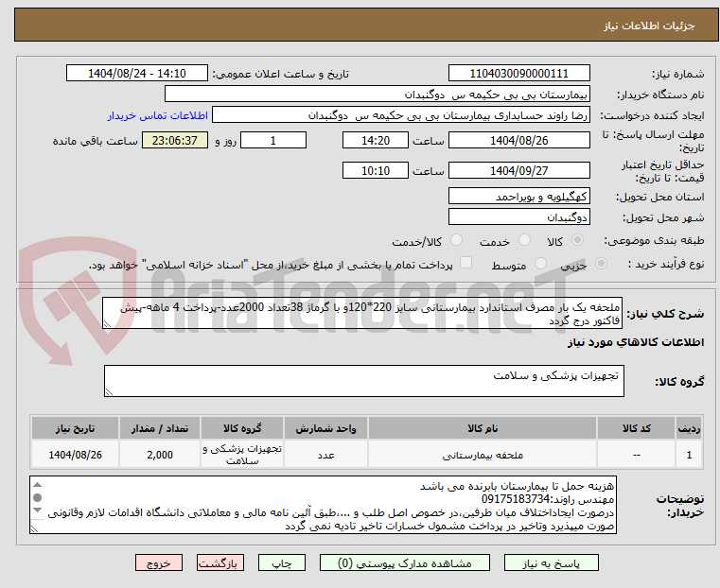
Task: Click the notes scrollbar up arrow
Action: (x=38, y=485)
